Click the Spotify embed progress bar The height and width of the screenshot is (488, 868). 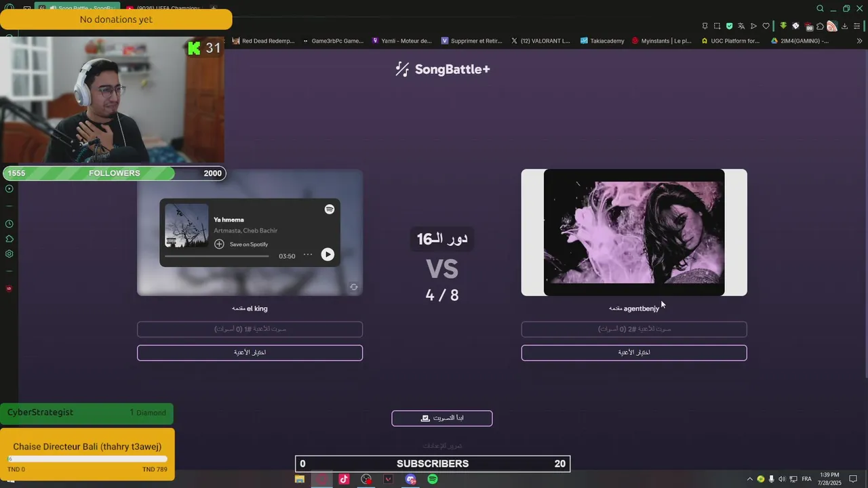(x=217, y=256)
